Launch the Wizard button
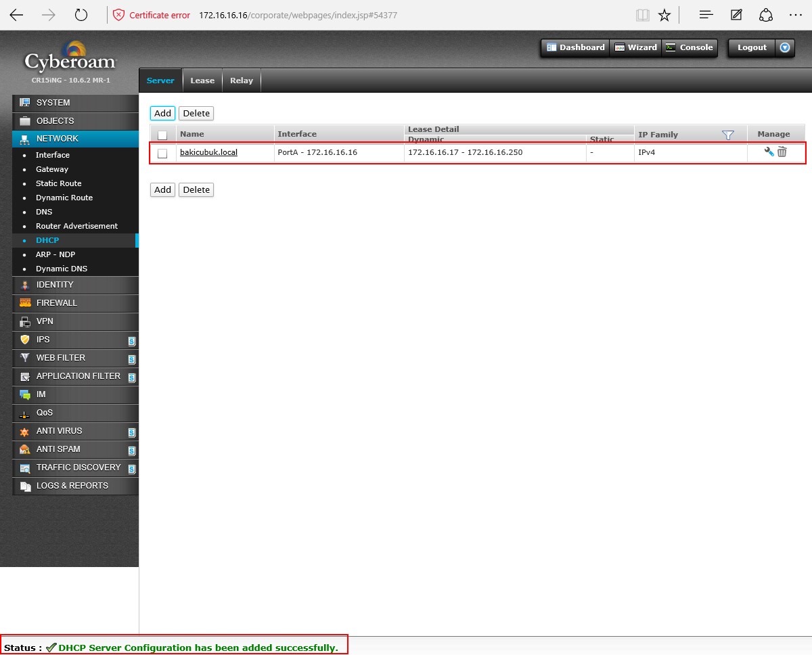 tap(635, 47)
